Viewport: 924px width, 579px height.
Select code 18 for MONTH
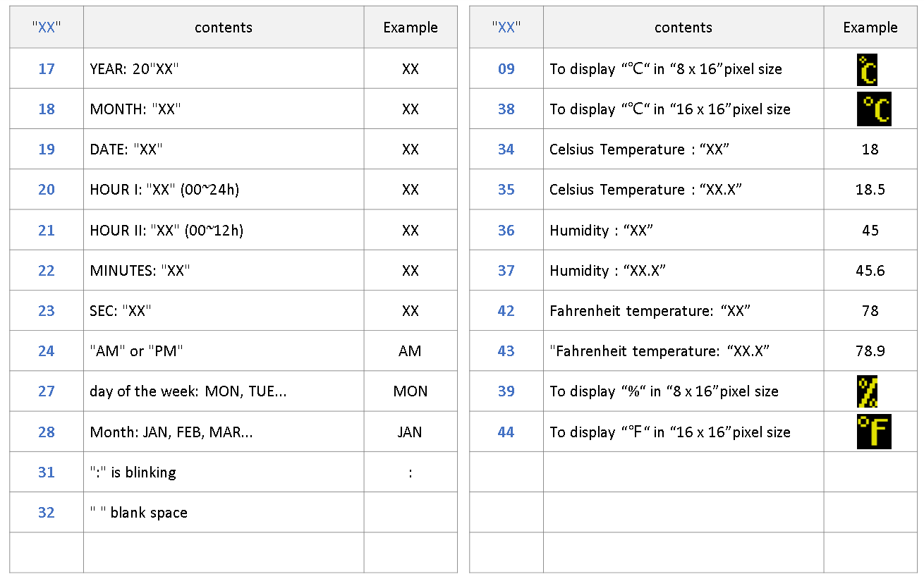pos(47,109)
